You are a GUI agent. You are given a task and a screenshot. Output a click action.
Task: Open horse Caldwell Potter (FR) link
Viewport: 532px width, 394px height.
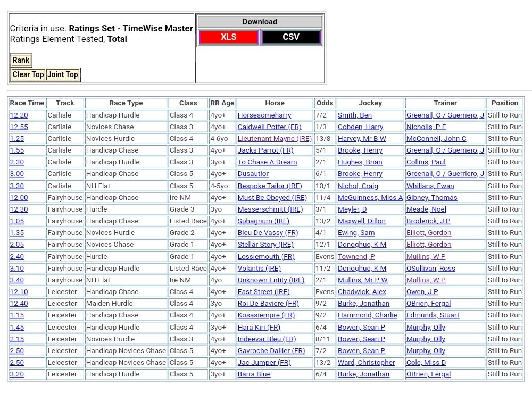tap(269, 127)
